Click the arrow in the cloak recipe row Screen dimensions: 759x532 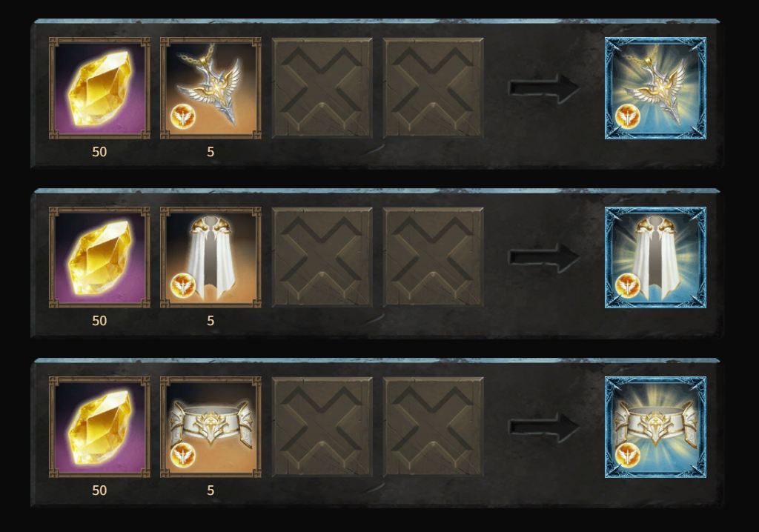click(x=543, y=258)
